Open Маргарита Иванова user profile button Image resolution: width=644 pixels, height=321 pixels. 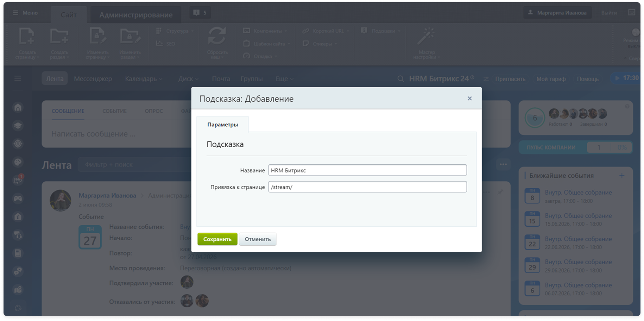(x=557, y=13)
